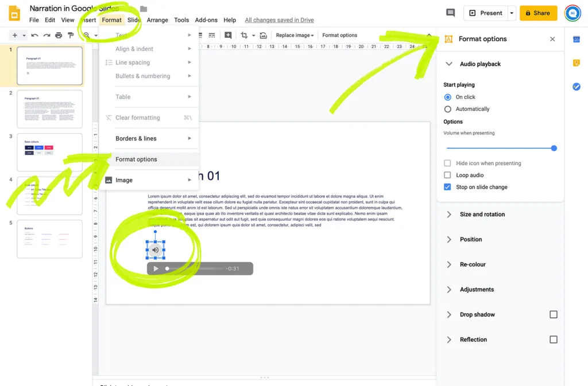The height and width of the screenshot is (386, 588).
Task: Expand the Drop shadow section
Action: pyautogui.click(x=449, y=314)
